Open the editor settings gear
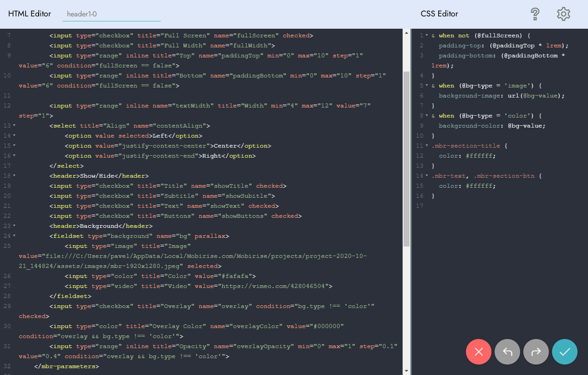Image resolution: width=588 pixels, height=375 pixels. [563, 14]
